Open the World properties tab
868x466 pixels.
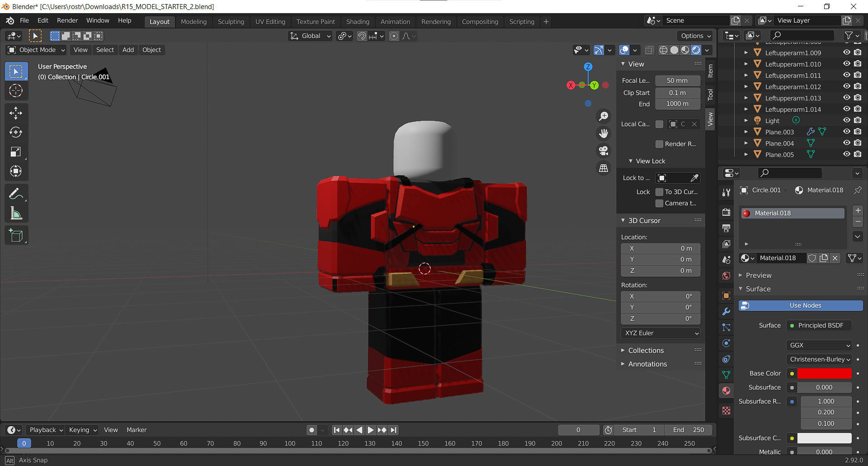(726, 276)
